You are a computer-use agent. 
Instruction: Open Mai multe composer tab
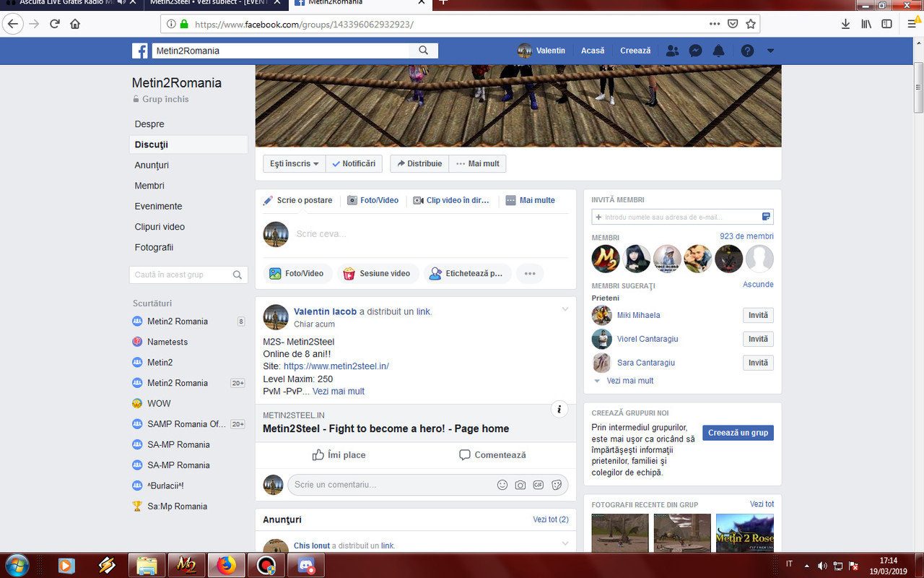tap(531, 200)
